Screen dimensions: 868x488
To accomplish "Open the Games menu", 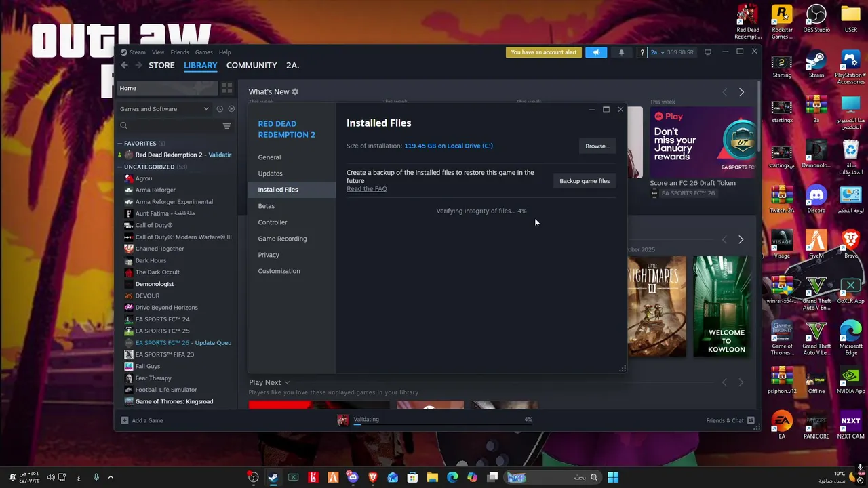I will [x=203, y=52].
